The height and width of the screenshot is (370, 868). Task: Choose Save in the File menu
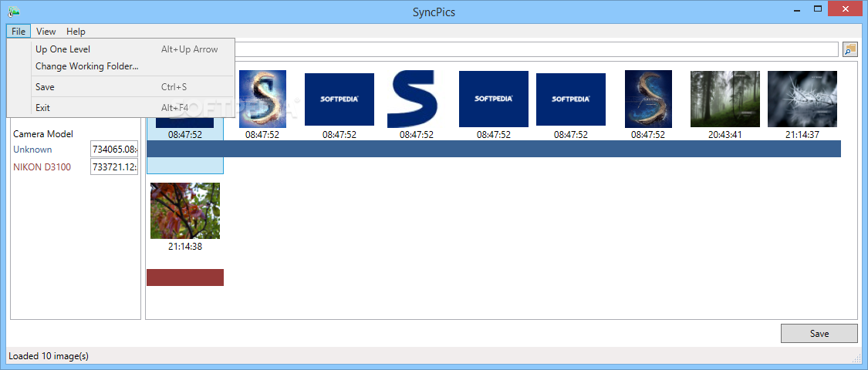point(121,87)
